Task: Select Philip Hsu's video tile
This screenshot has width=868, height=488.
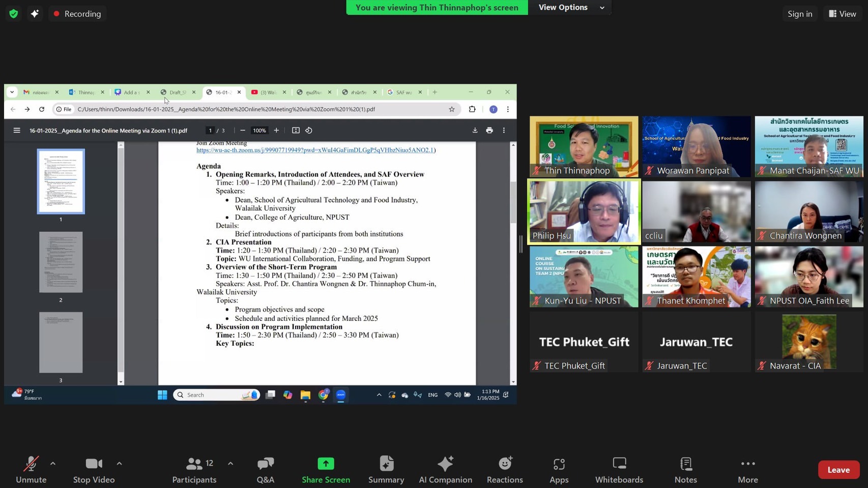Action: click(584, 211)
